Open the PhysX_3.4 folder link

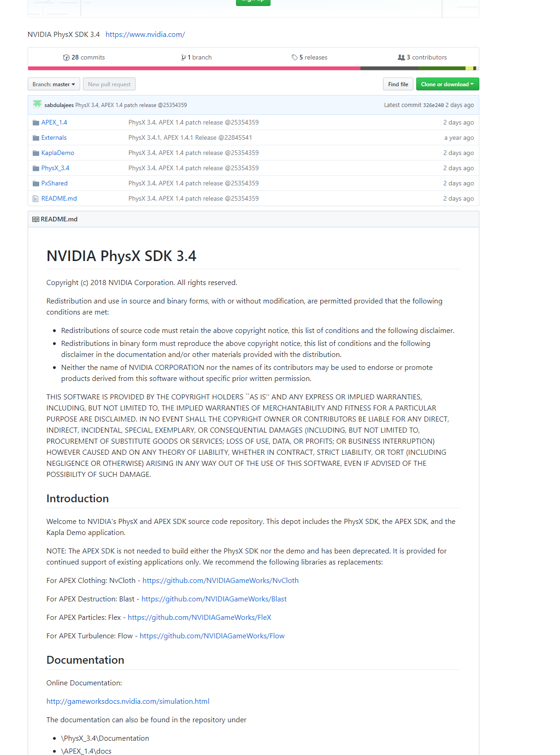(x=55, y=168)
